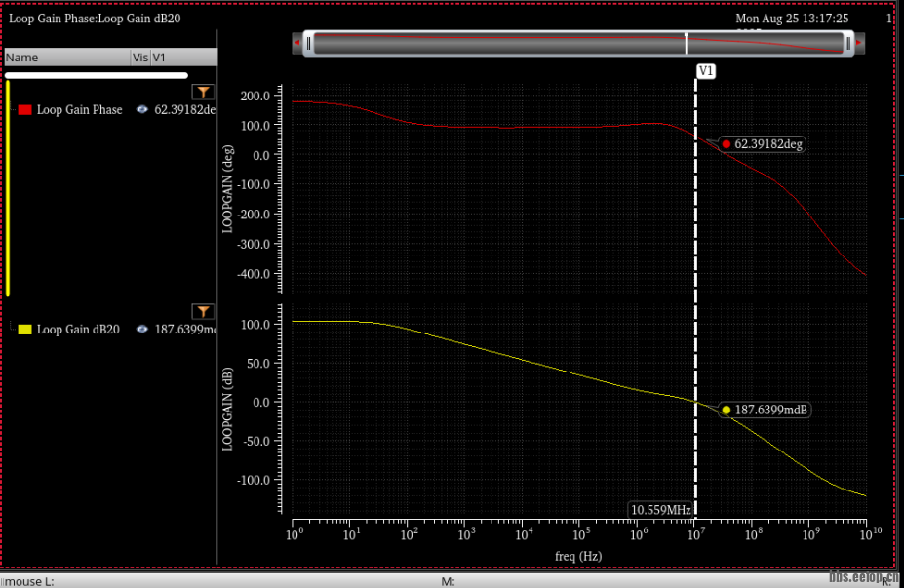This screenshot has height=588, width=904.
Task: Select the red Loop Gain Phase color swatch
Action: [24, 109]
